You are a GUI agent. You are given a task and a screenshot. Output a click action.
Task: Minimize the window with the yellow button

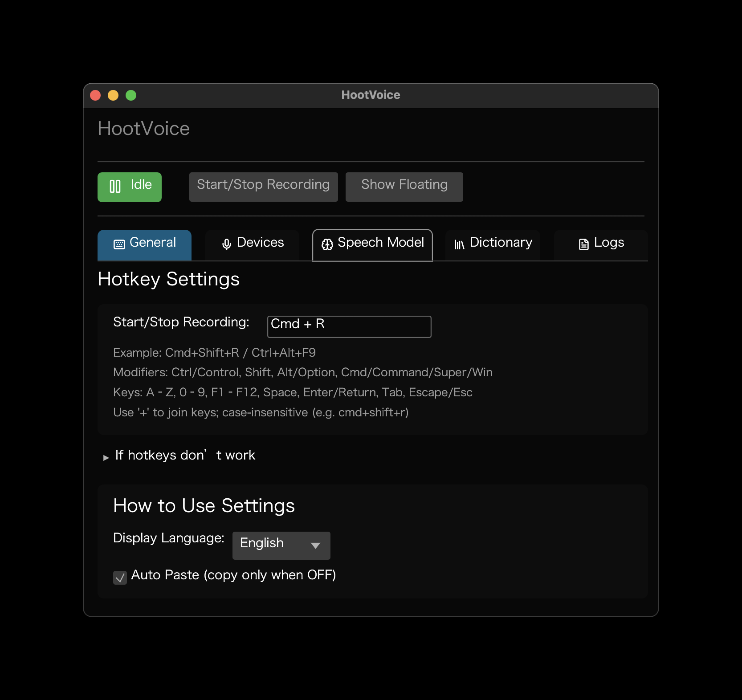click(x=113, y=95)
